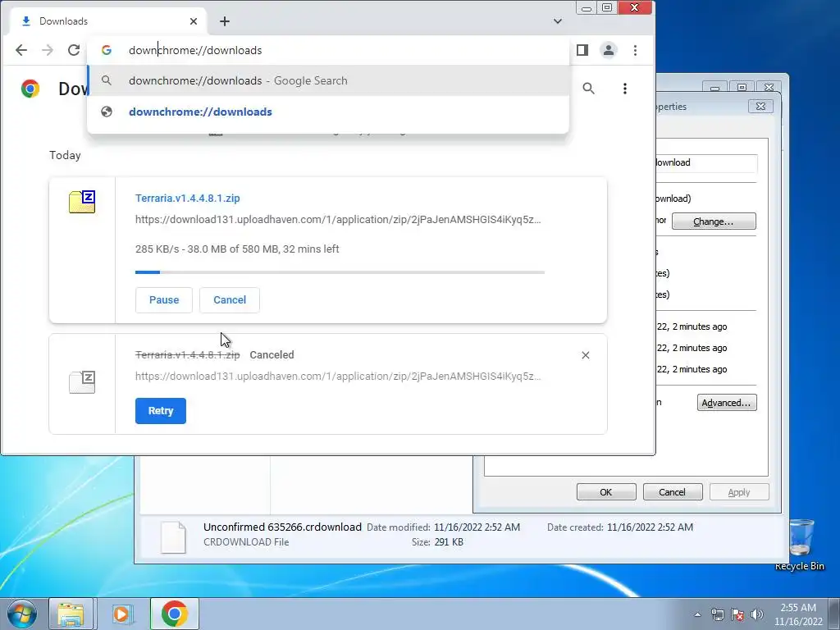Close the Downloads tab
This screenshot has width=840, height=630.
click(194, 21)
